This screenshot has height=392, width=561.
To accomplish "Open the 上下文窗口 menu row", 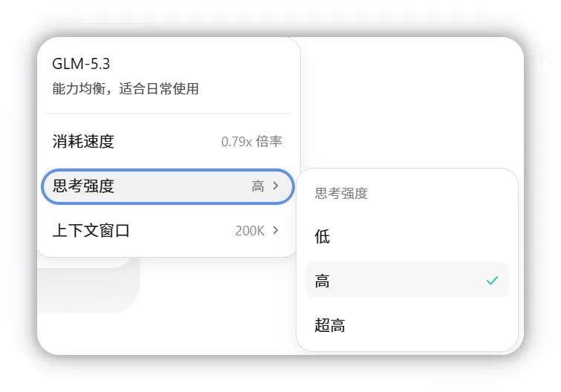I will tap(168, 230).
